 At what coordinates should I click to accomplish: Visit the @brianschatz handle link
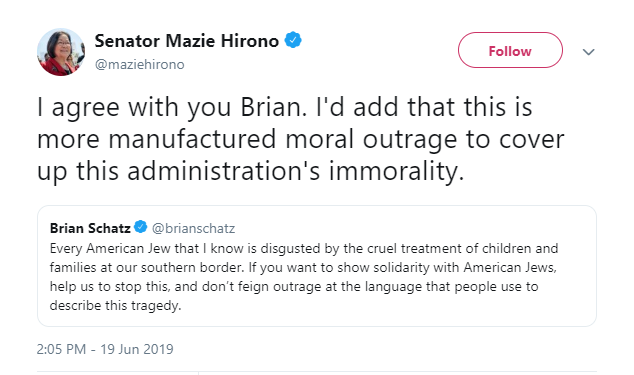[x=193, y=228]
